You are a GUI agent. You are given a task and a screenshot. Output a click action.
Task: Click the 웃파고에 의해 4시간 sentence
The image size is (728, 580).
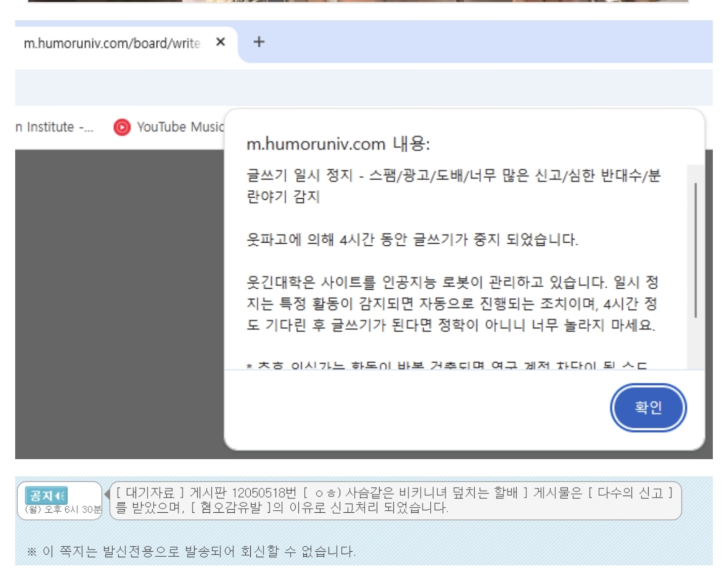pyautogui.click(x=412, y=239)
